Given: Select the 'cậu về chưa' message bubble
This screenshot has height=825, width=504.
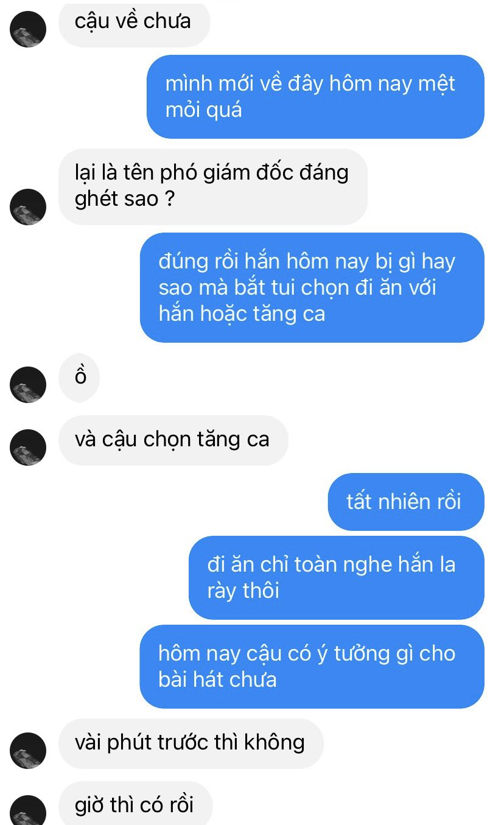Looking at the screenshot, I should [134, 23].
